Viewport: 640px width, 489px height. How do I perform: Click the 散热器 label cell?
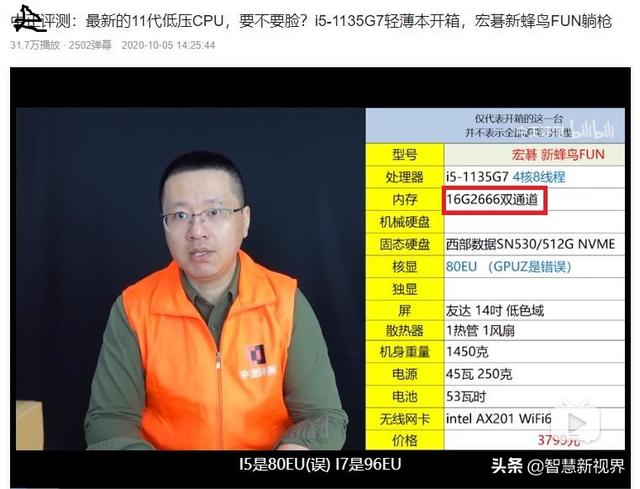click(404, 331)
